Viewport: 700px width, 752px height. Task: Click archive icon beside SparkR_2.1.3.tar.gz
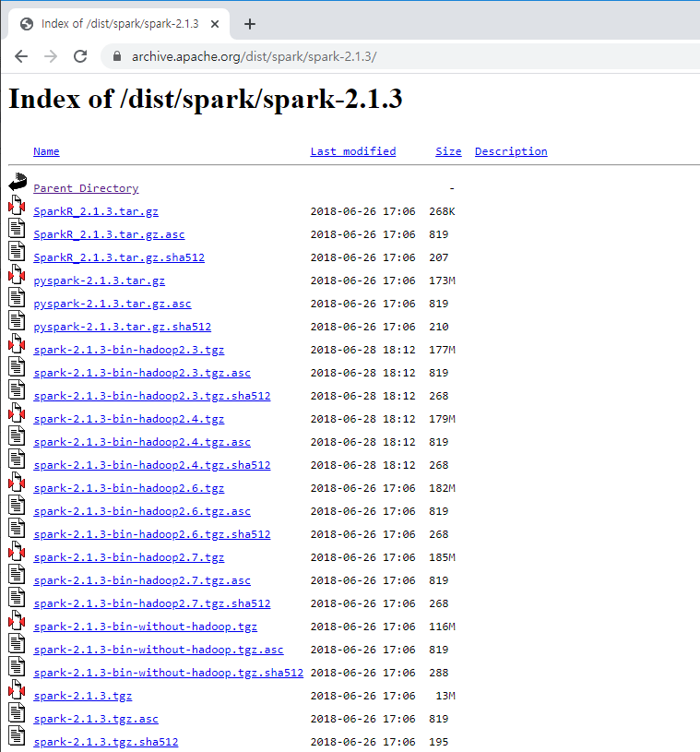[x=17, y=205]
